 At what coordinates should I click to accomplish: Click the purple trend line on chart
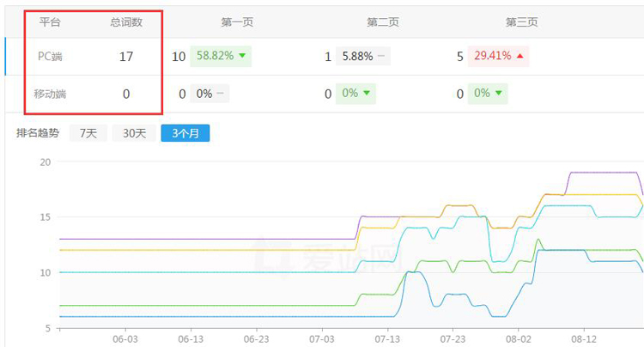(205, 239)
